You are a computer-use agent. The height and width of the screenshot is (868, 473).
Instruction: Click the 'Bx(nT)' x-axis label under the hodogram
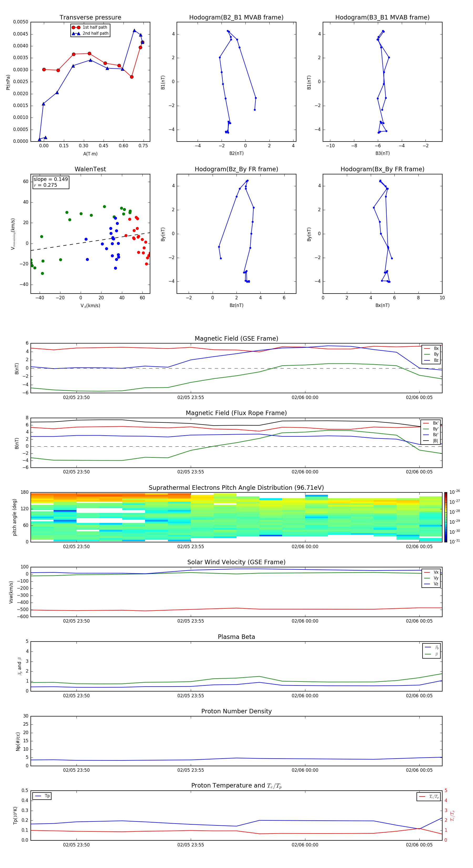(382, 305)
